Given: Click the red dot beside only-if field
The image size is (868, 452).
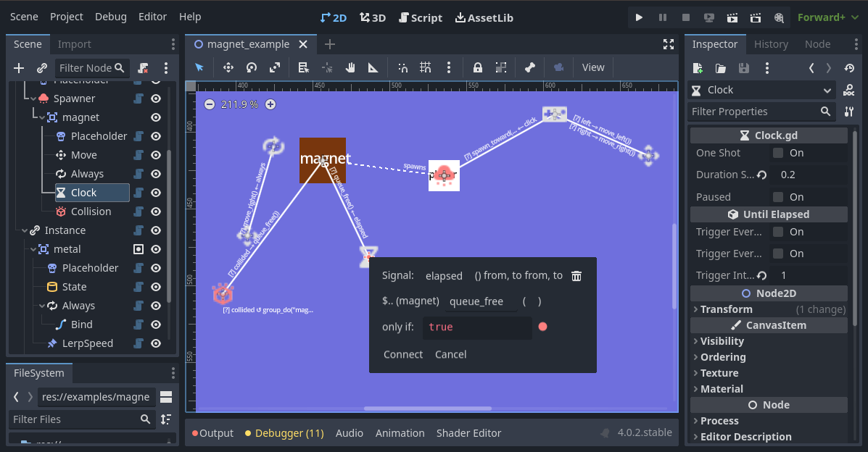Looking at the screenshot, I should click(x=543, y=327).
